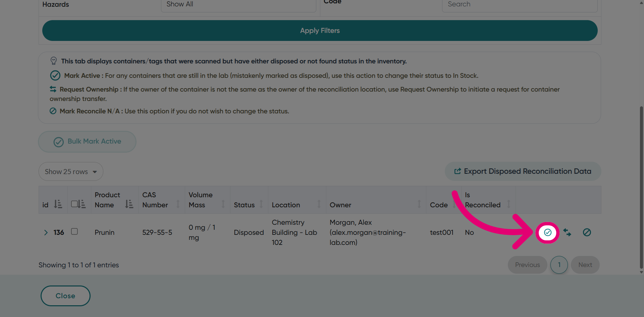644x317 pixels.
Task: Click Is Reconciled value No
Action: tap(469, 232)
